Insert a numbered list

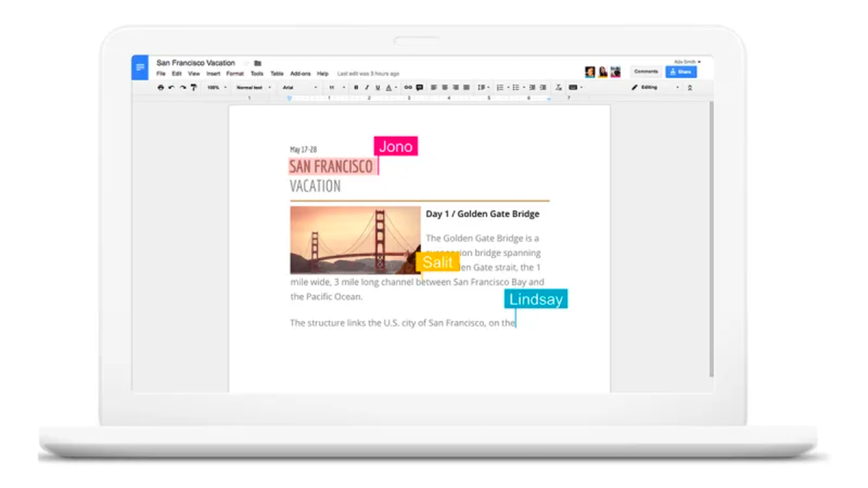500,87
